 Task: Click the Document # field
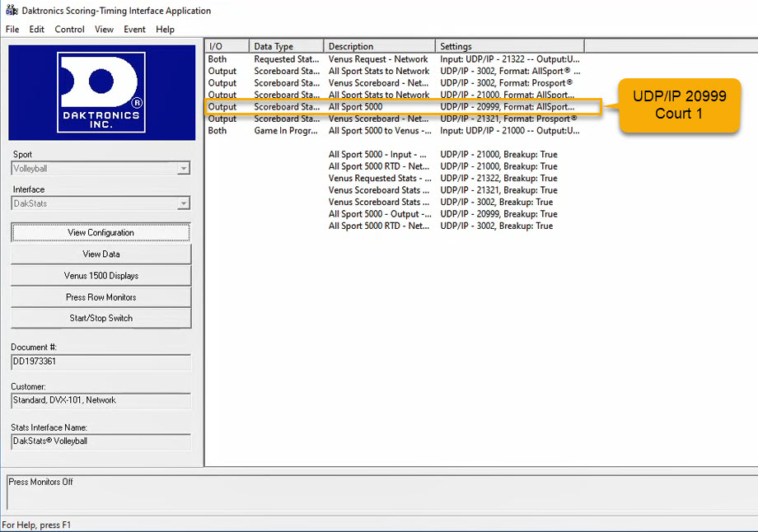coord(101,362)
